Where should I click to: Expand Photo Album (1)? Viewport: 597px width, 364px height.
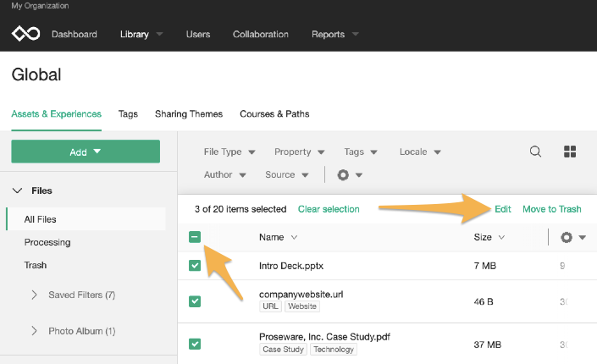click(x=75, y=331)
